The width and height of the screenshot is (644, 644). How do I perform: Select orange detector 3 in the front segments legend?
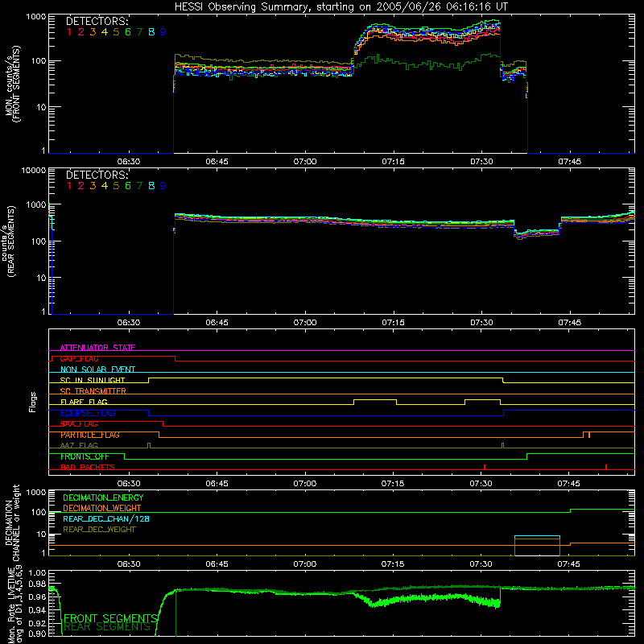93,32
